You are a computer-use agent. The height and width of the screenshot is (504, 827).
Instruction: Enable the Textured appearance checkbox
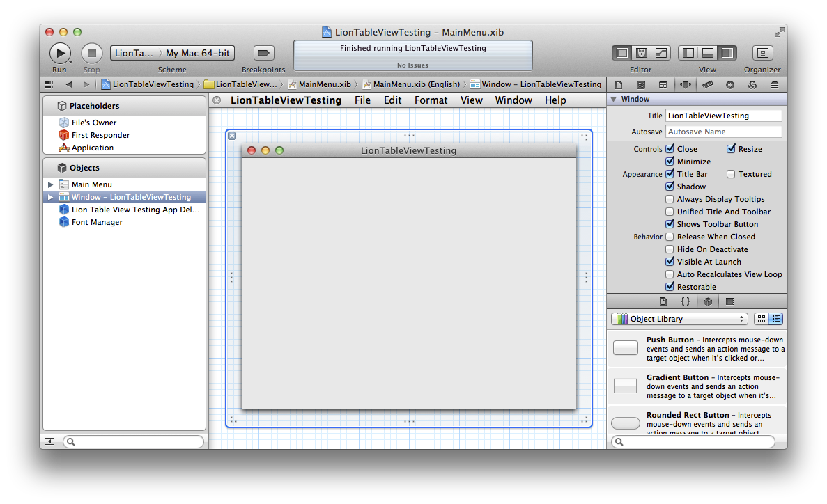click(731, 174)
